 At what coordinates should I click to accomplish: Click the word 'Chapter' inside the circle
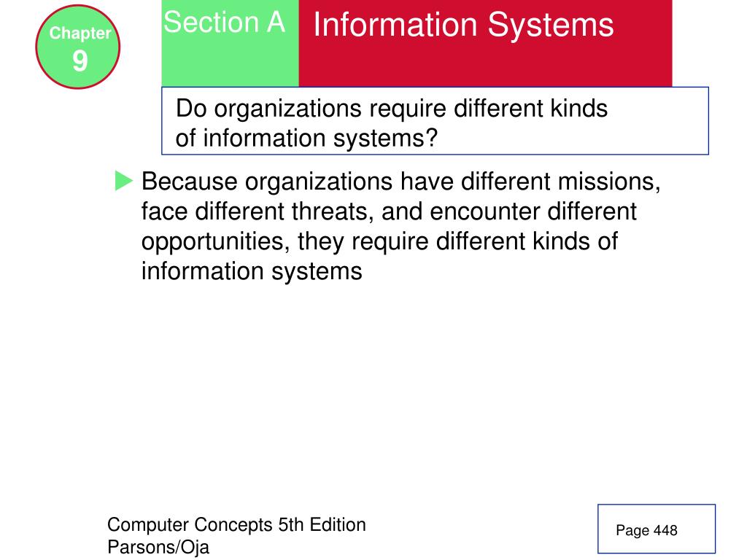click(x=80, y=33)
